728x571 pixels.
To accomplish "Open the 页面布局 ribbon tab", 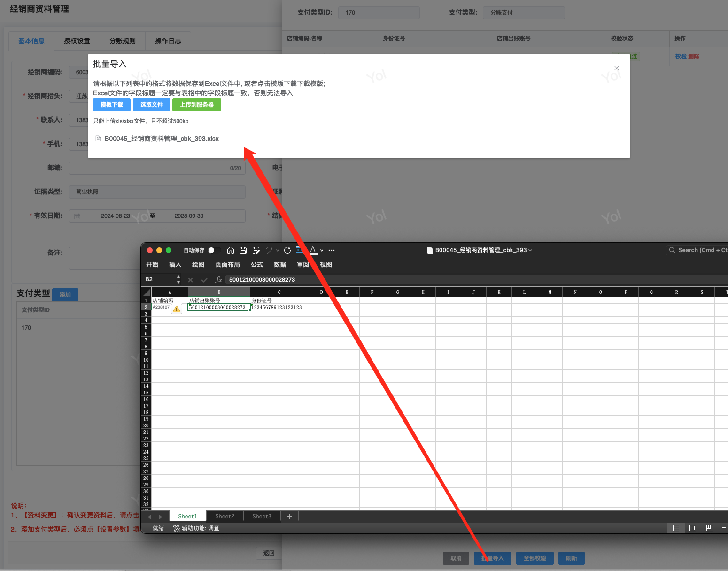I will click(x=227, y=265).
